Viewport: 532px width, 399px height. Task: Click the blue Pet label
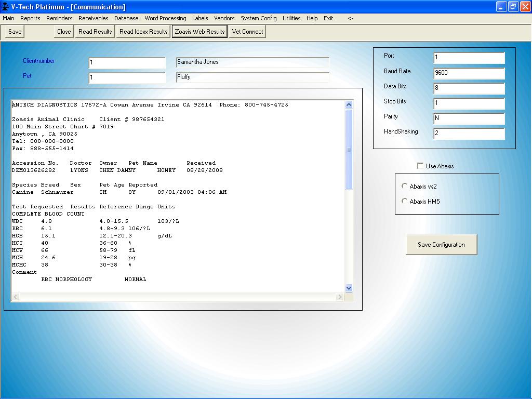tap(27, 76)
